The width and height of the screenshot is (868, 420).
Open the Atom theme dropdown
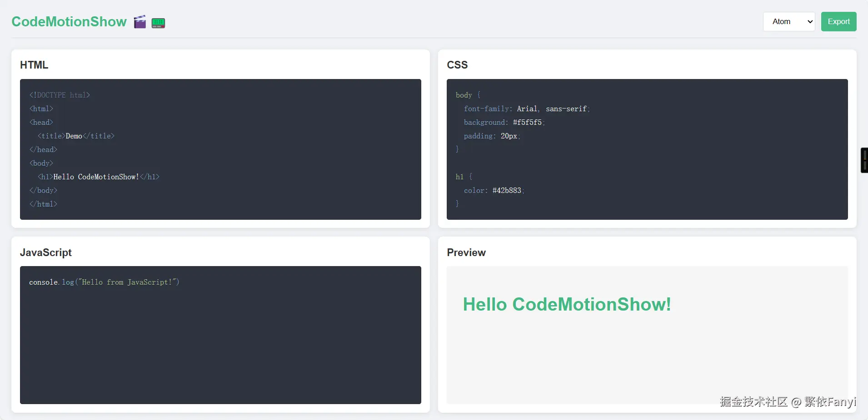click(x=788, y=22)
